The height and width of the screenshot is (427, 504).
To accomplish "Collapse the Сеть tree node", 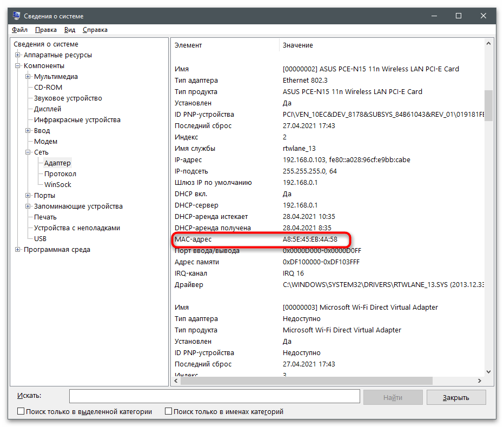I will point(28,152).
